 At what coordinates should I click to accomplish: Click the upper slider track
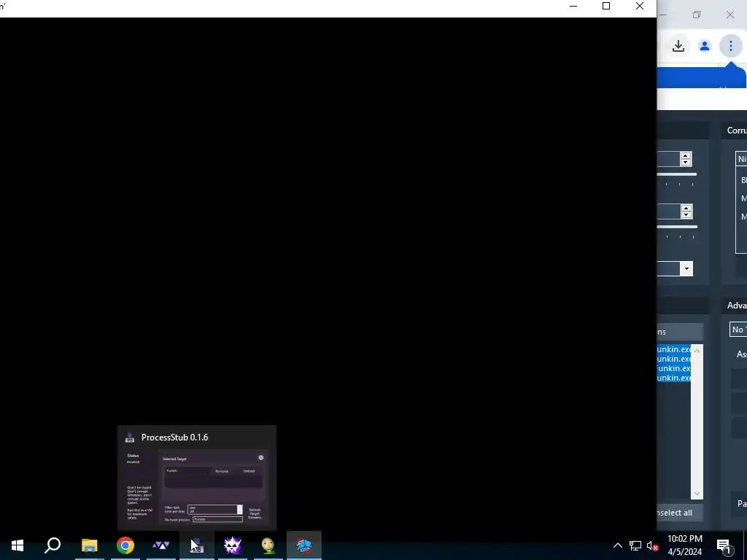(677, 175)
